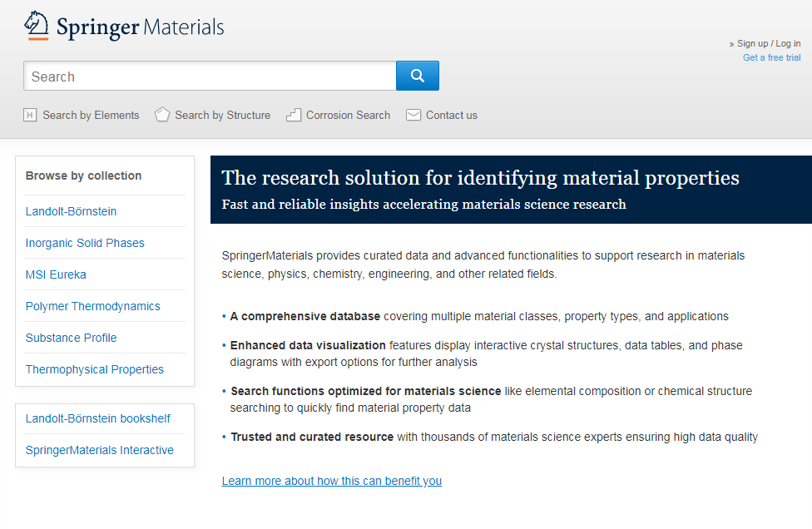This screenshot has height=529, width=812.
Task: Click the periodic element H icon
Action: tap(30, 115)
